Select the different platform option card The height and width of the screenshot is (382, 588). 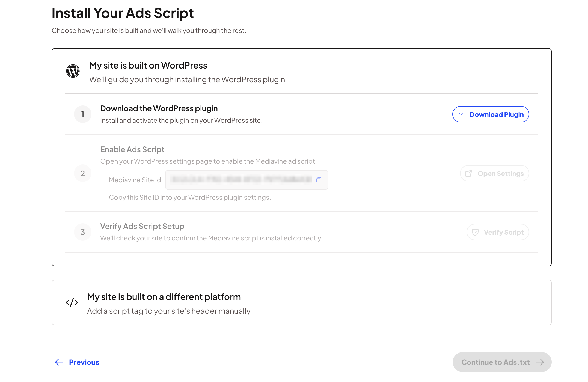point(301,302)
